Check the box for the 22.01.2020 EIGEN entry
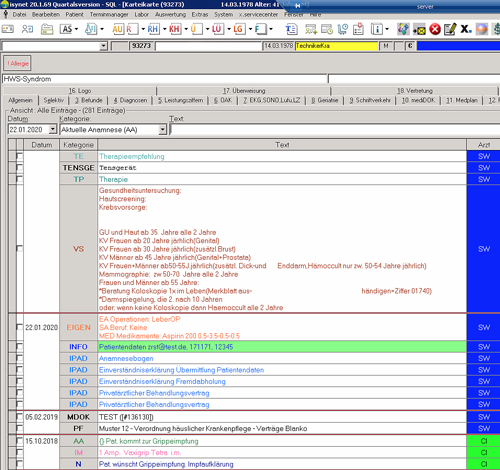Viewport: 500px width, 470px height. (x=20, y=327)
